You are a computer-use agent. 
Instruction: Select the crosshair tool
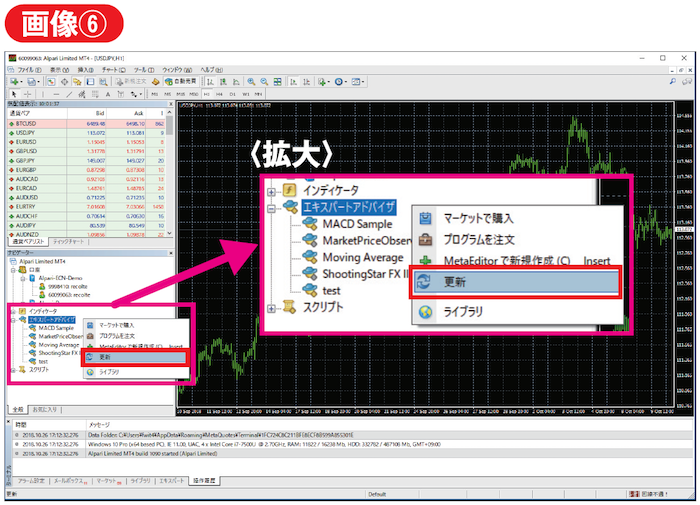coord(27,94)
